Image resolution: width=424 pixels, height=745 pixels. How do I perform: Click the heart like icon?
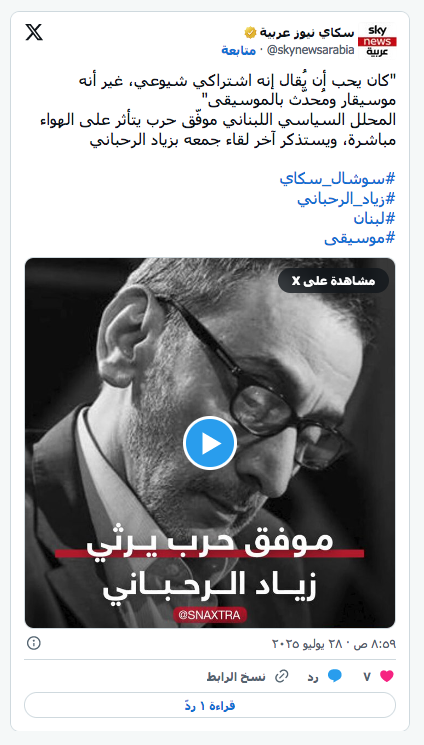(x=387, y=677)
